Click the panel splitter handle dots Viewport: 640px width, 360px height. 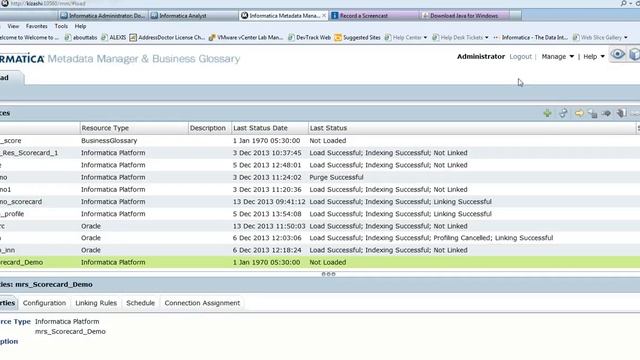329,274
